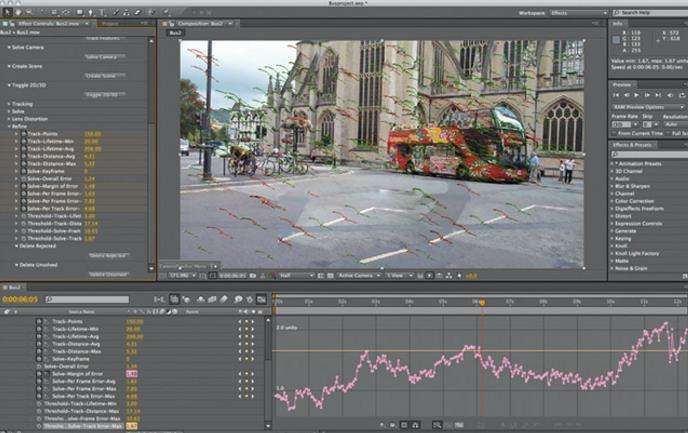Select the Bus2 timeline tab
Screen dimensions: 688x433
point(14,287)
